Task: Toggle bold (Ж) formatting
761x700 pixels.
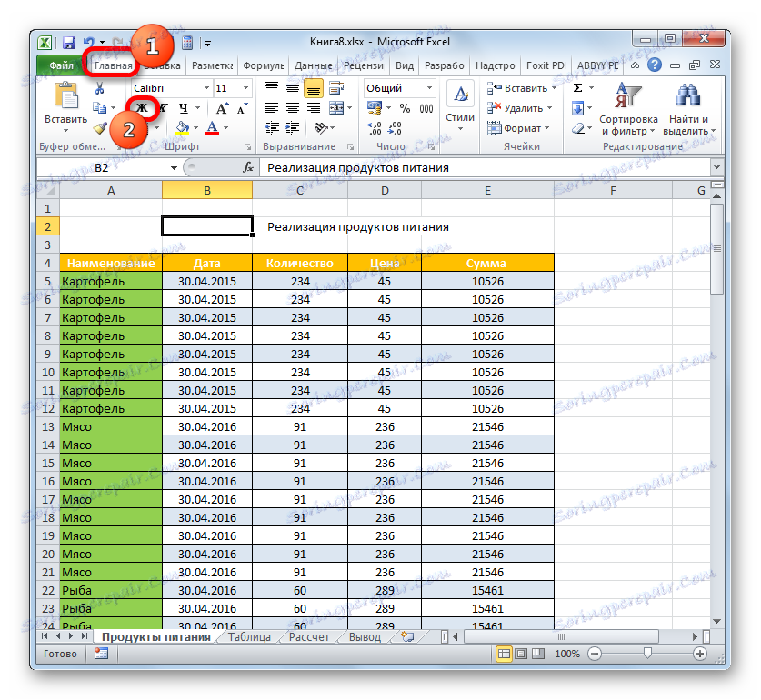Action: (142, 108)
